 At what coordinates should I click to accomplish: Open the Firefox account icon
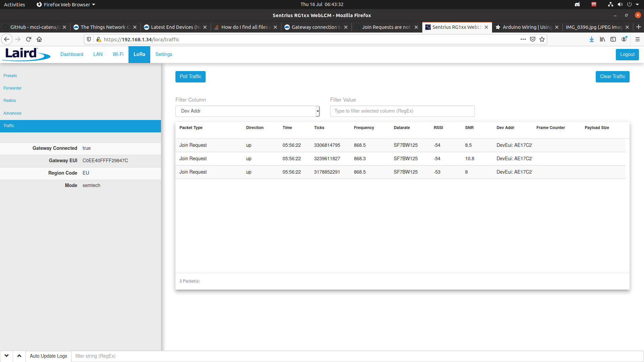coord(624,39)
